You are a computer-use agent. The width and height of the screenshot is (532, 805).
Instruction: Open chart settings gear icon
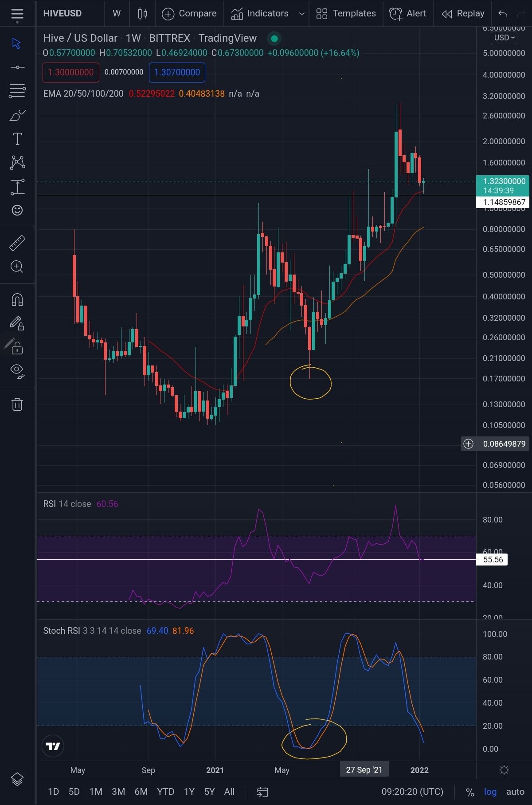(x=504, y=770)
